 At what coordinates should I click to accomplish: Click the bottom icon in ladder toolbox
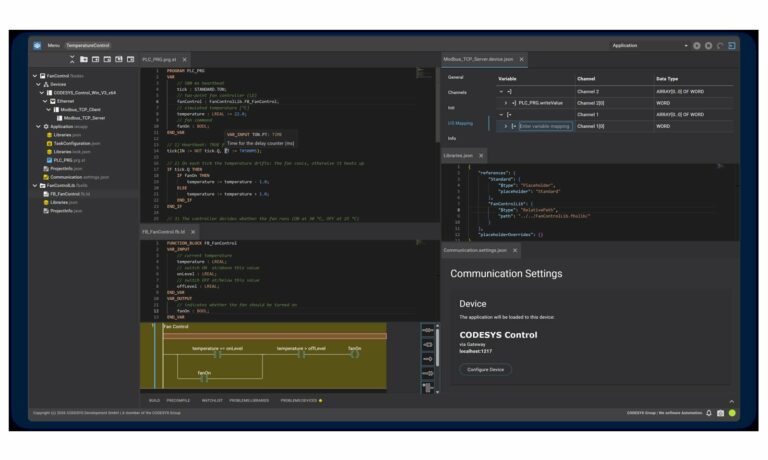tap(428, 388)
